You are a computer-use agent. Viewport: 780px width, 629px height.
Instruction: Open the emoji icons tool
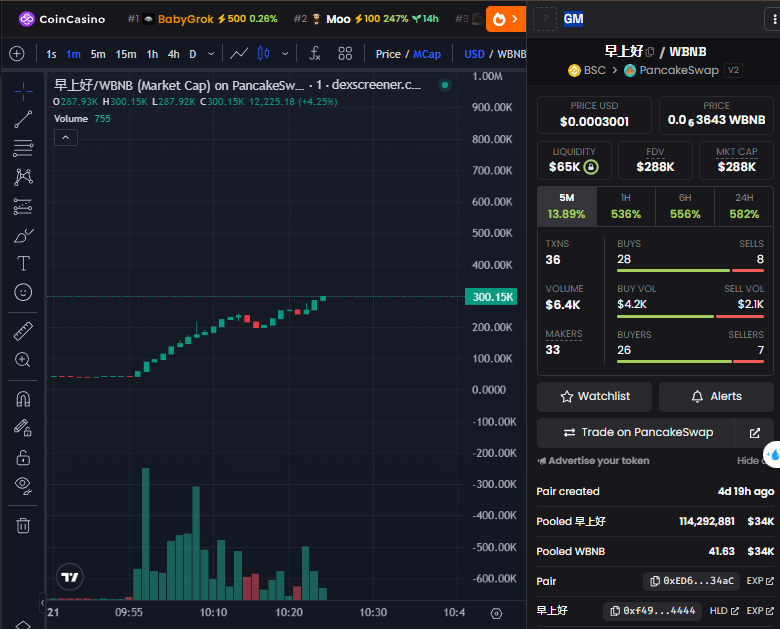(23, 292)
